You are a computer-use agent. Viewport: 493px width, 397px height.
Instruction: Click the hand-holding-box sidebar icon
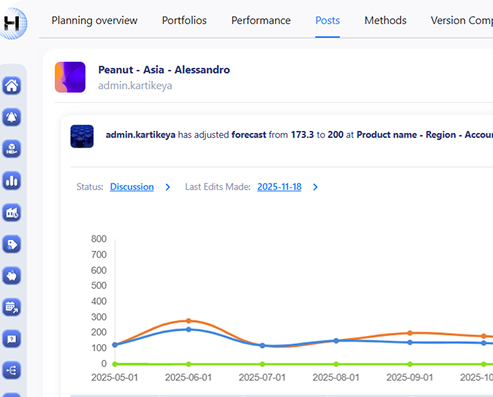point(12,149)
